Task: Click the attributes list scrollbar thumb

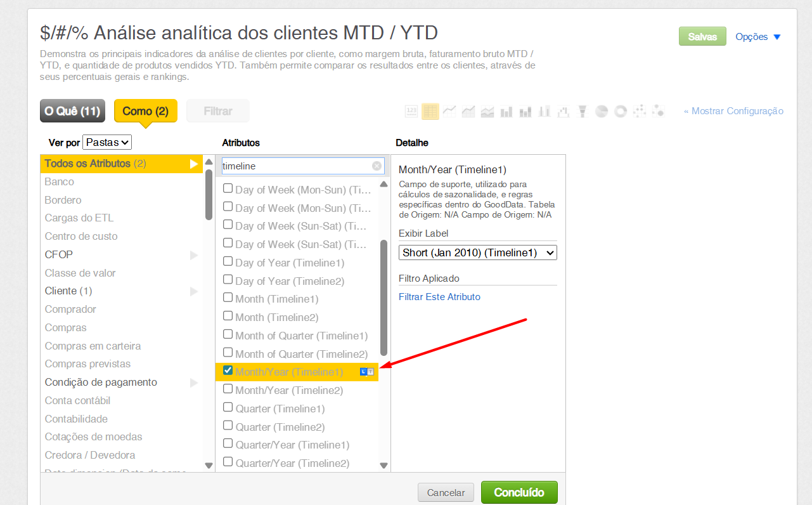Action: pos(383,298)
